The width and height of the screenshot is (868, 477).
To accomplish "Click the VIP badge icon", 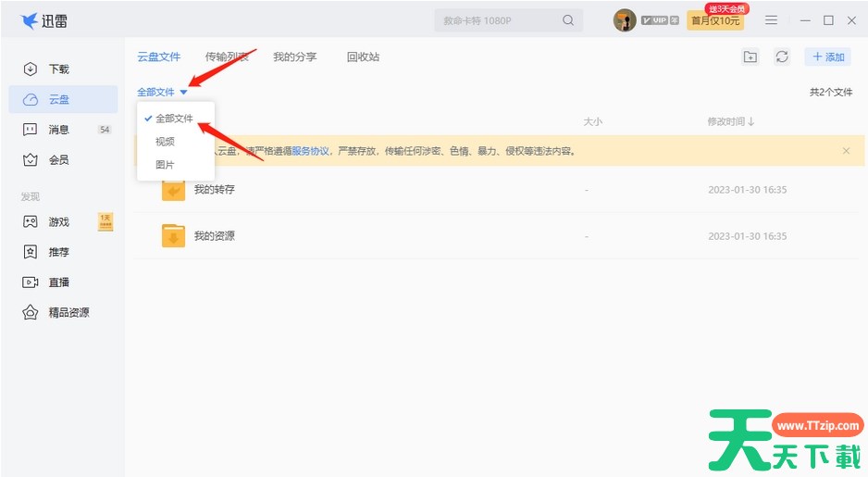I will coord(654,20).
